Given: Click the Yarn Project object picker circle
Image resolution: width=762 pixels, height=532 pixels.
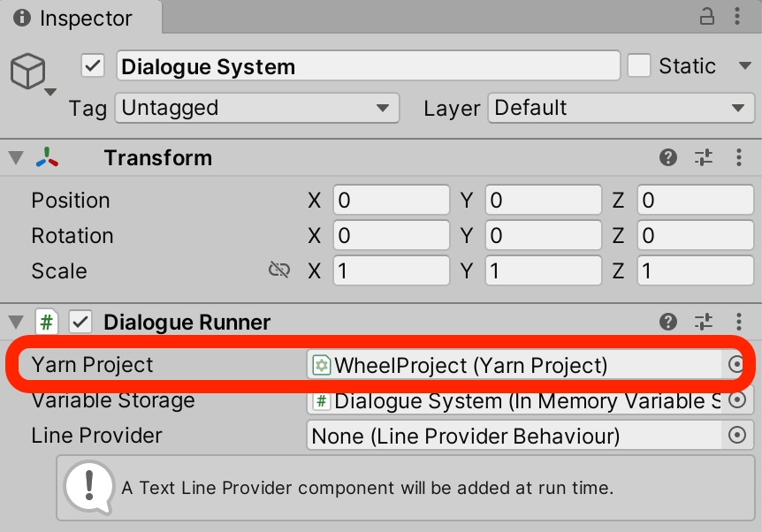Looking at the screenshot, I should pos(735,365).
